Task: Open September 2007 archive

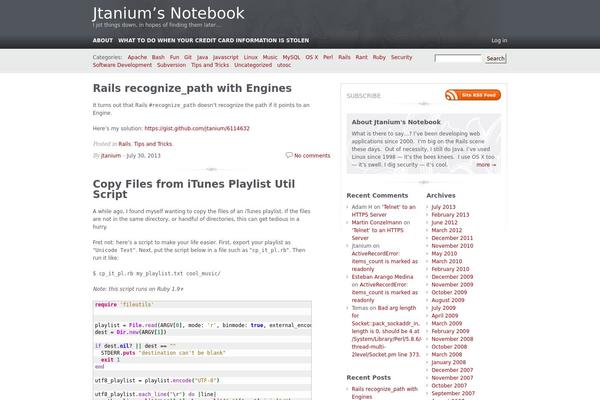Action: pyautogui.click(x=453, y=393)
